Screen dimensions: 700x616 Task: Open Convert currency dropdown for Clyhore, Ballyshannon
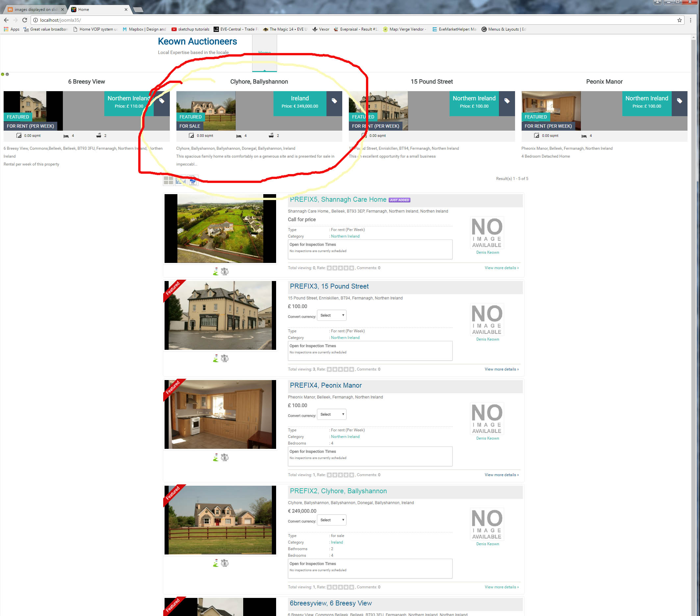(331, 520)
